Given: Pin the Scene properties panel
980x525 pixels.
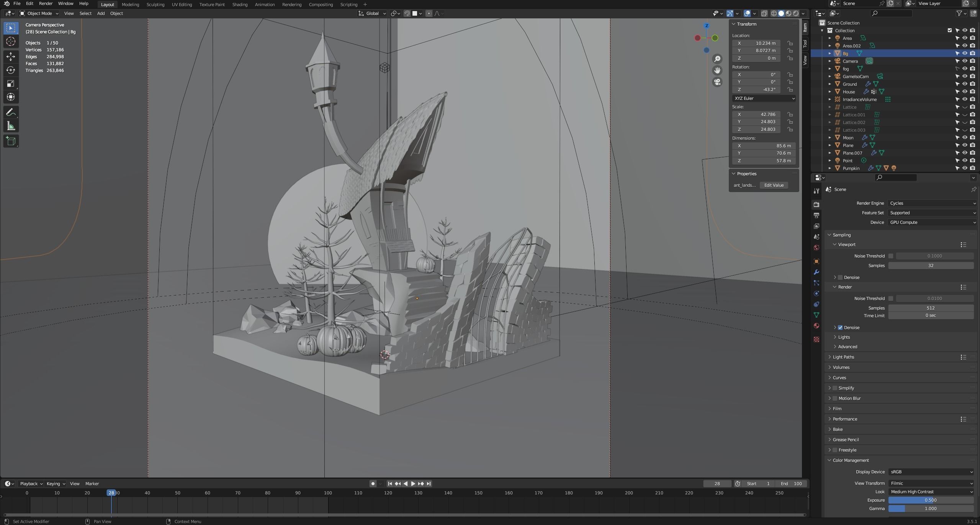Looking at the screenshot, I should coord(973,189).
